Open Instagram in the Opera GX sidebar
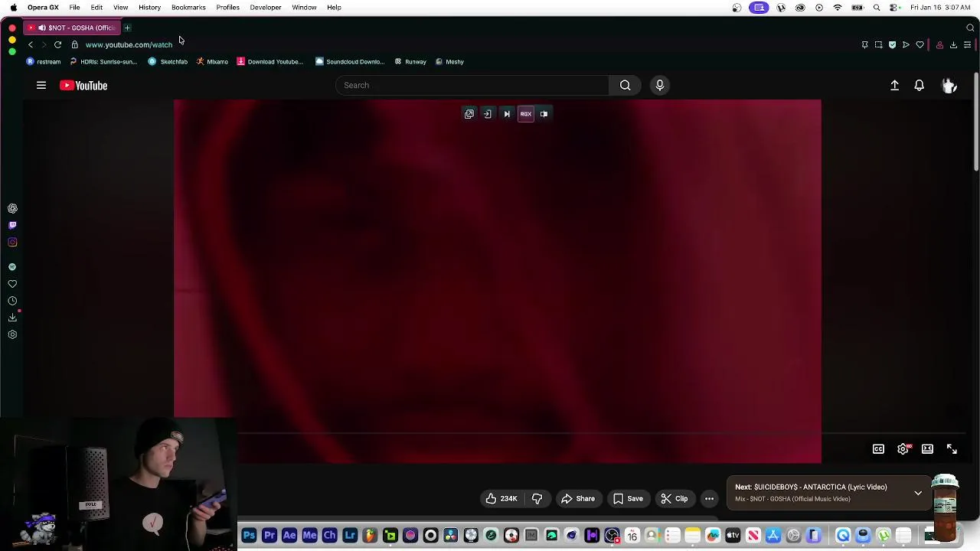Viewport: 980px width, 551px height. pyautogui.click(x=12, y=242)
